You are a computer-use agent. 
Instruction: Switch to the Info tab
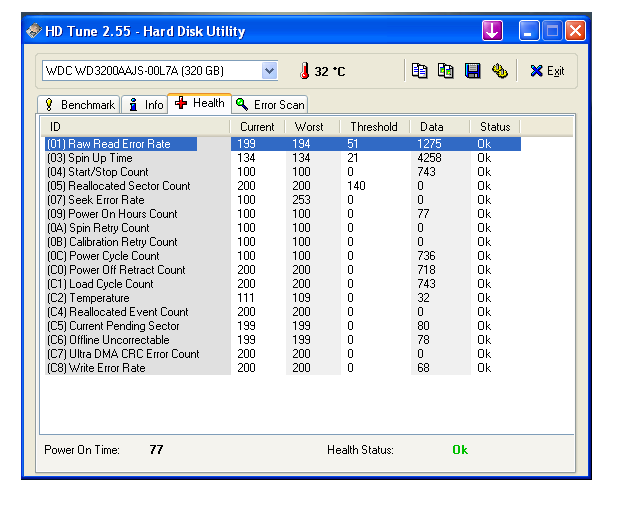coord(145,105)
